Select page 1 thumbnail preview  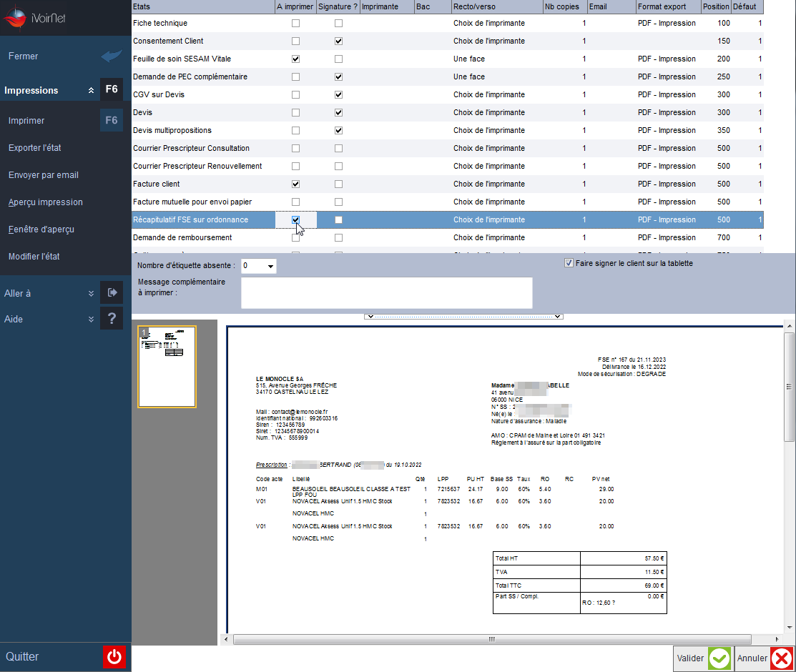click(x=167, y=367)
